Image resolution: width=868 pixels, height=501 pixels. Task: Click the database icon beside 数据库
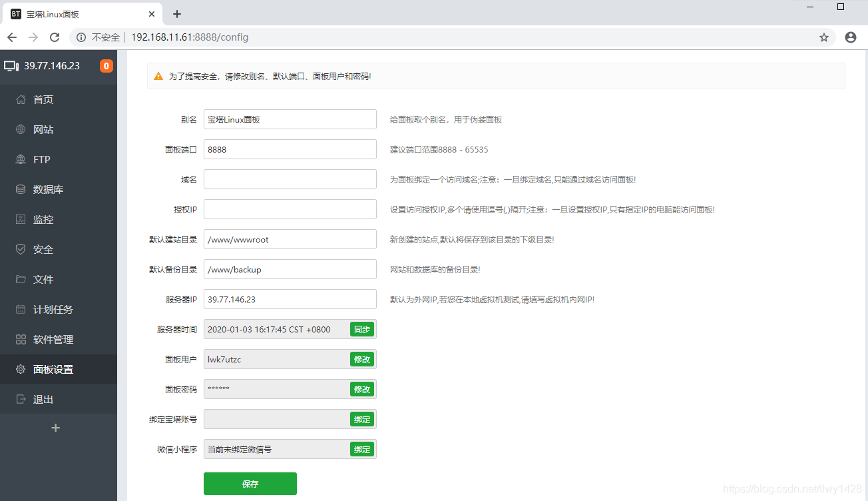pyautogui.click(x=21, y=189)
